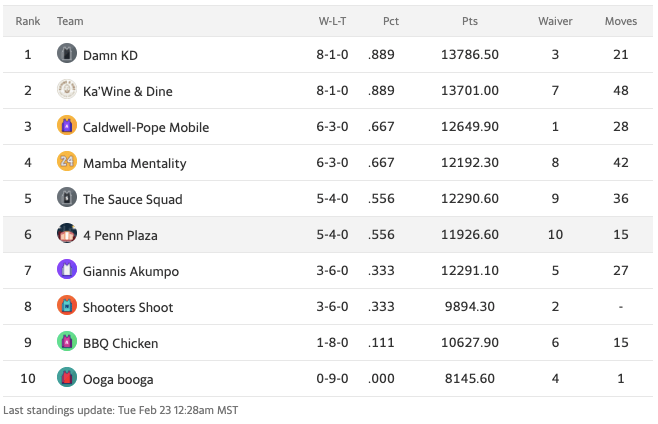
Task: Click the 4 Penn Plaza team avatar
Action: tap(67, 234)
